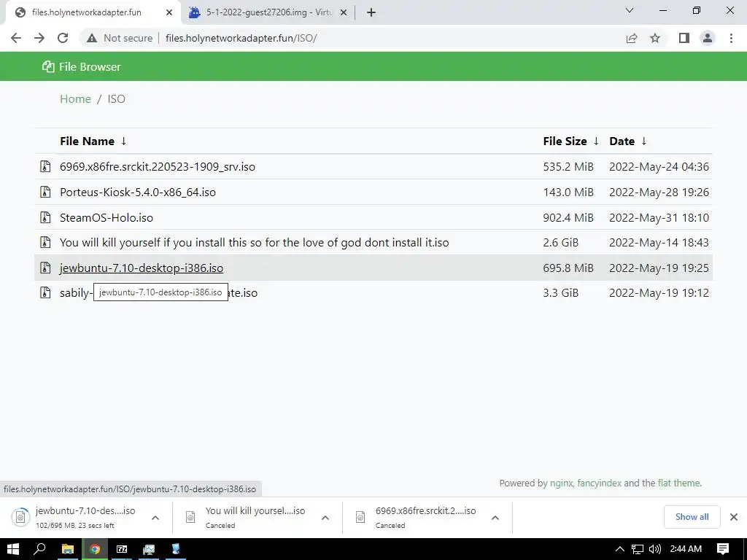Viewport: 747px width, 560px height.
Task: Reload the current page
Action: [63, 38]
